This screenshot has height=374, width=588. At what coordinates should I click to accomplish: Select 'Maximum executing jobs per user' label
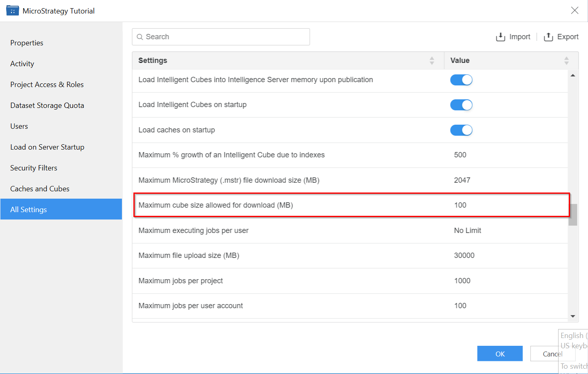(x=194, y=231)
